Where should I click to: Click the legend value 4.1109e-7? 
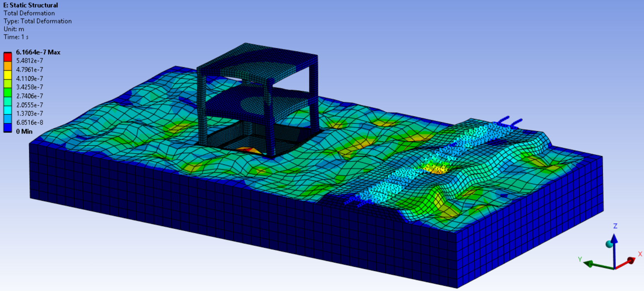[30, 78]
